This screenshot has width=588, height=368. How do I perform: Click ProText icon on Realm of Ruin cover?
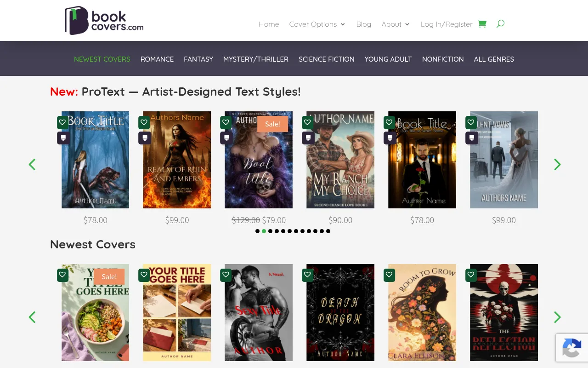pyautogui.click(x=145, y=138)
